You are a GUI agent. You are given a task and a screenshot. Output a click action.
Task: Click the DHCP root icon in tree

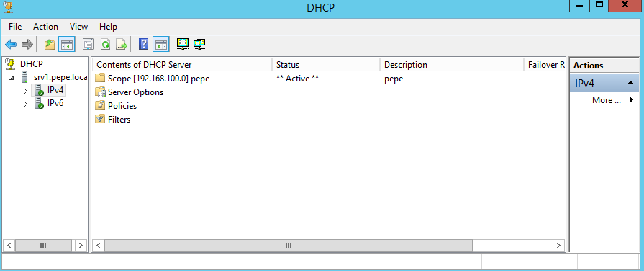10,63
